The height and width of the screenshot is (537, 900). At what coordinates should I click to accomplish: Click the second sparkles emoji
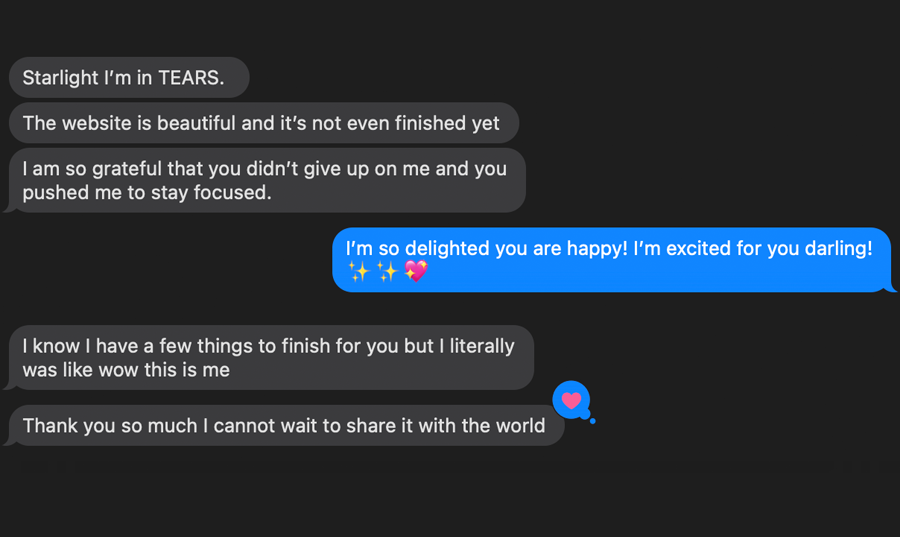tap(387, 271)
